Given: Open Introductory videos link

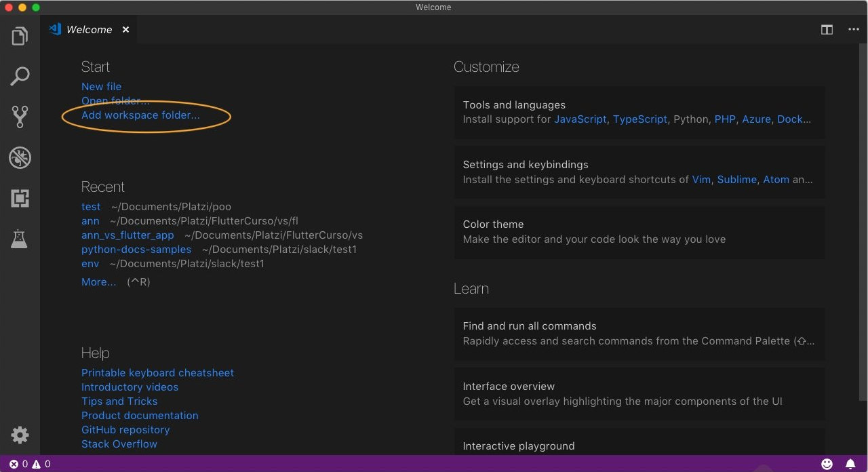Looking at the screenshot, I should point(130,387).
